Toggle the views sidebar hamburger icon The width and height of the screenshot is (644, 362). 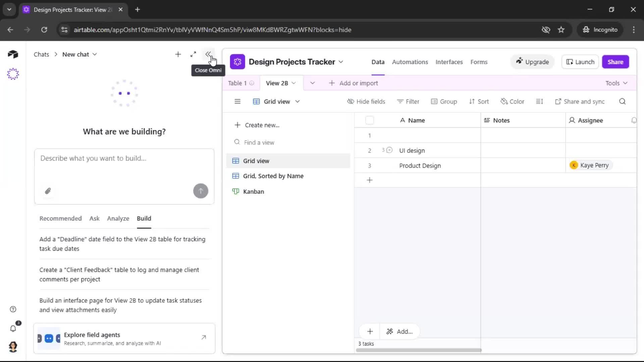237,102
